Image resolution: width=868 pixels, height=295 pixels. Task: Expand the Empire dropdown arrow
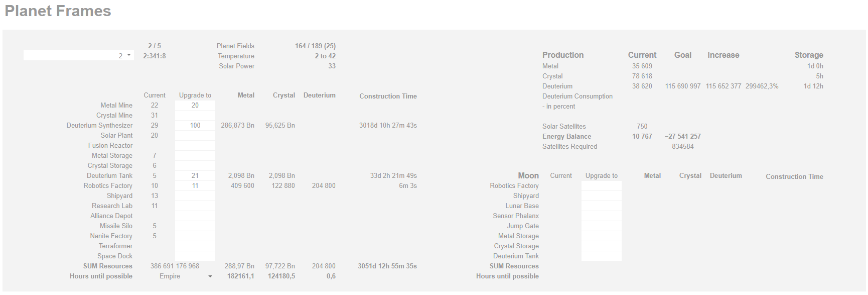tap(210, 276)
